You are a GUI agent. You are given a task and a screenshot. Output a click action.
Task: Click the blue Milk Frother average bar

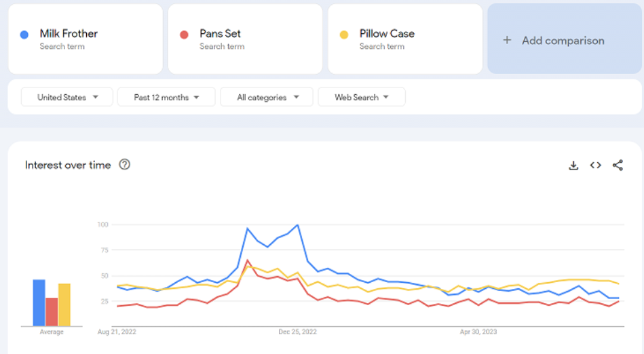[39, 302]
